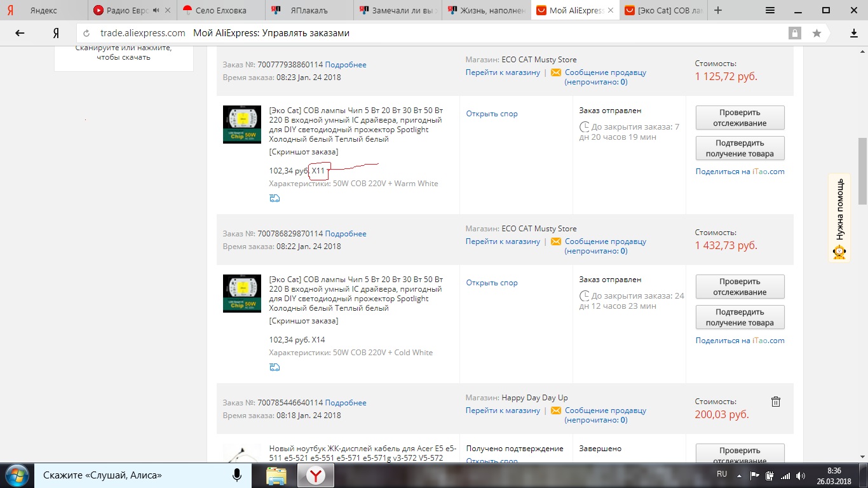Open the Cold White COB lamp product title
Screen dimensions: 868x488
(356, 294)
